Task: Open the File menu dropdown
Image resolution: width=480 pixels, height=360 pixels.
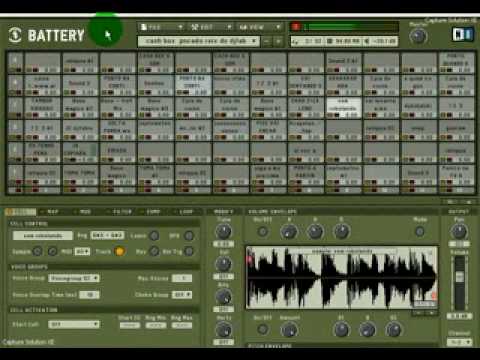Action: tap(162, 27)
